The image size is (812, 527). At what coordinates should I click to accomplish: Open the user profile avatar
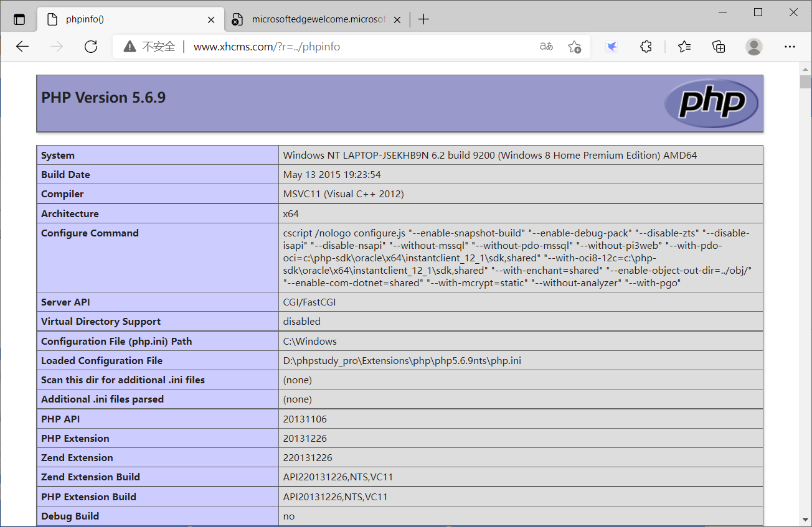754,47
